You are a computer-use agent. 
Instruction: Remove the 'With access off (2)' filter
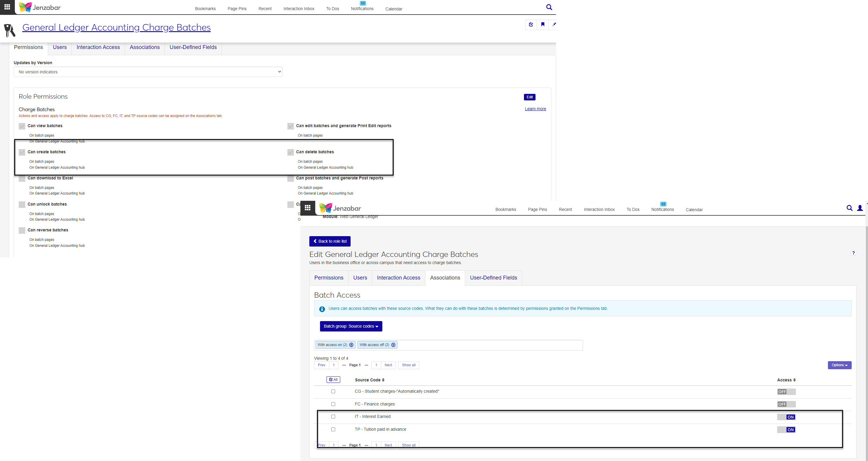click(393, 345)
